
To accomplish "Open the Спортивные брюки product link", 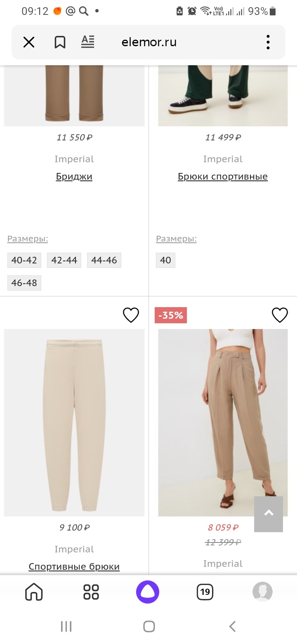I will click(x=74, y=566).
